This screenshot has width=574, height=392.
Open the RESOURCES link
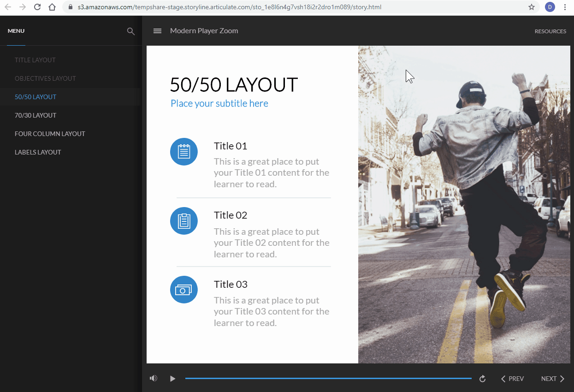point(550,31)
